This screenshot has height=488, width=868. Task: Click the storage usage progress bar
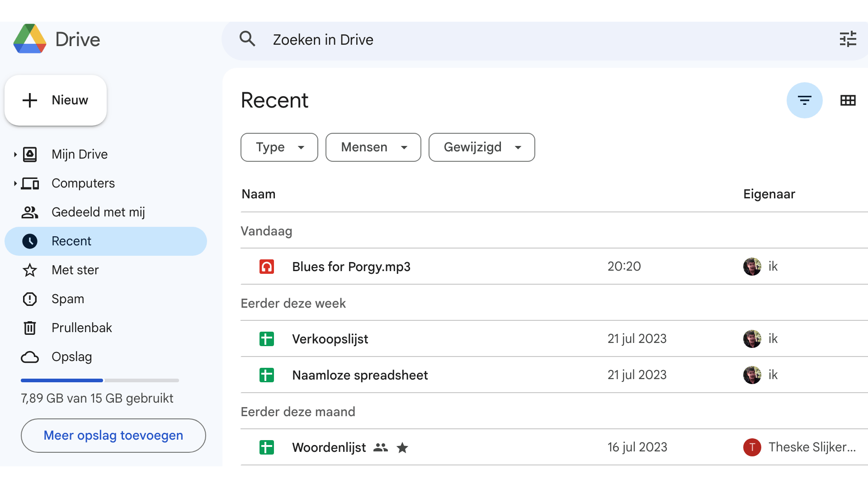99,380
